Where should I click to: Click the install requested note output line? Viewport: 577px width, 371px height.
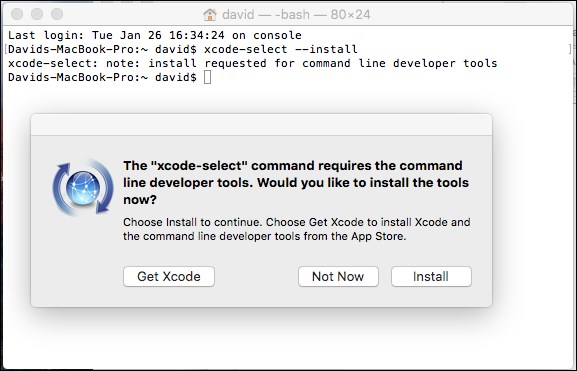click(252, 63)
